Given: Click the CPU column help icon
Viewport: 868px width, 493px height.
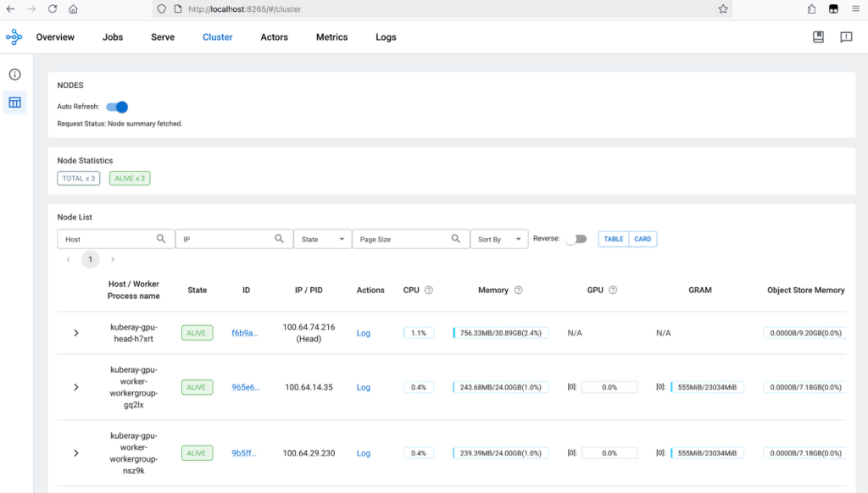Looking at the screenshot, I should 429,290.
